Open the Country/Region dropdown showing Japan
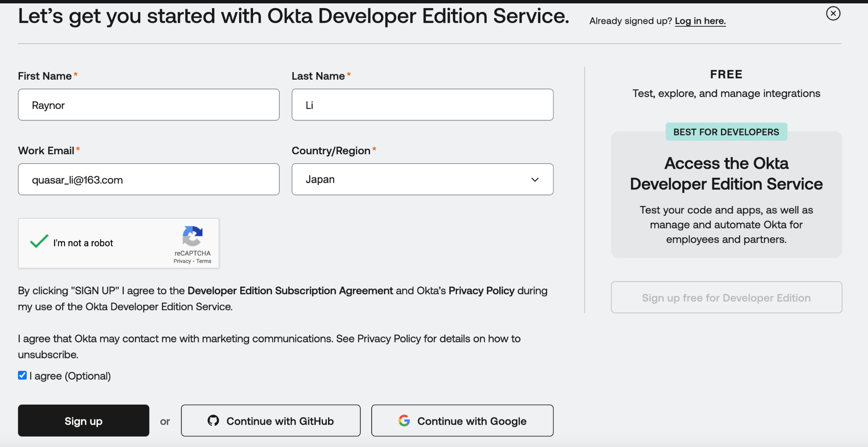 click(422, 179)
